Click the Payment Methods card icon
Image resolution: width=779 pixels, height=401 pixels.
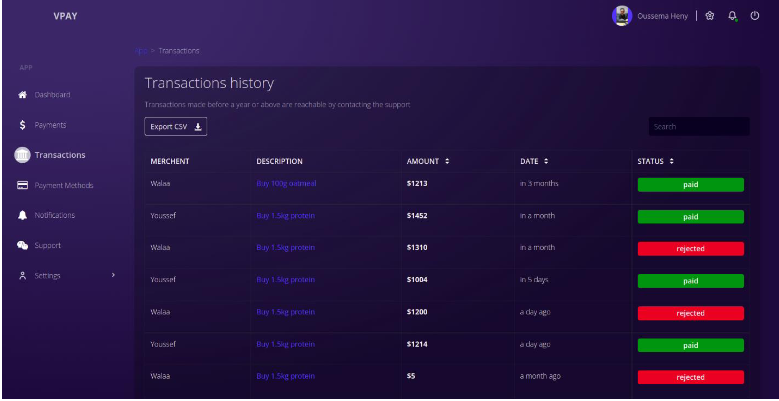click(22, 185)
